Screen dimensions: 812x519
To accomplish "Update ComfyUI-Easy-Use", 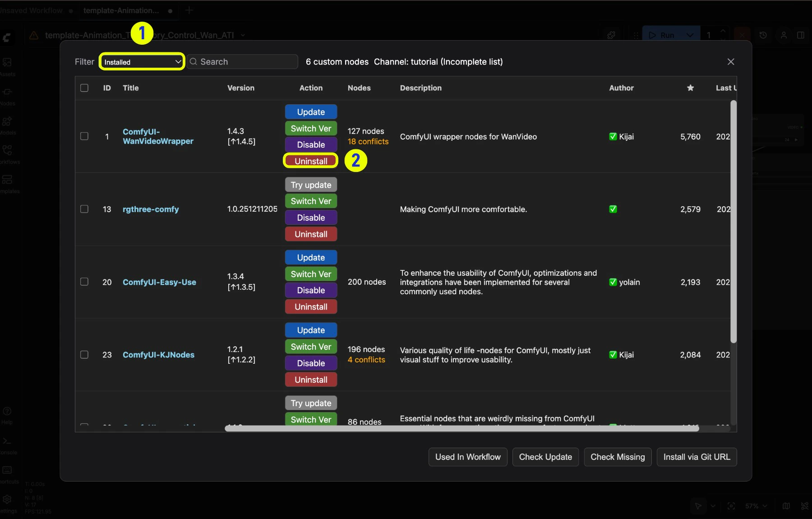I will point(311,258).
